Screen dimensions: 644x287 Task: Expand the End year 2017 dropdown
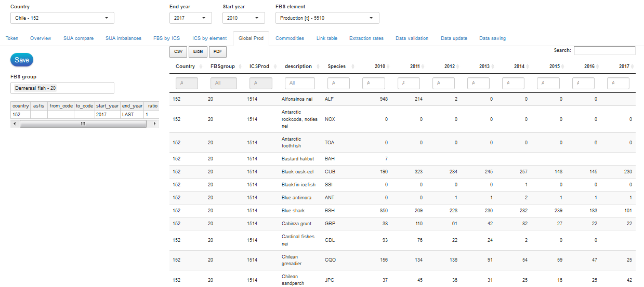click(190, 18)
